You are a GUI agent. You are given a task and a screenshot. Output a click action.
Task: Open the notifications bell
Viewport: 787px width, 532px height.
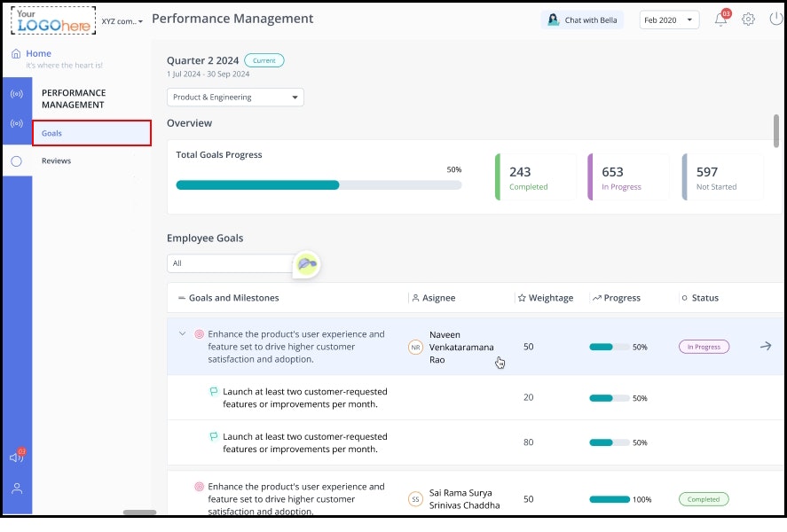click(x=720, y=18)
